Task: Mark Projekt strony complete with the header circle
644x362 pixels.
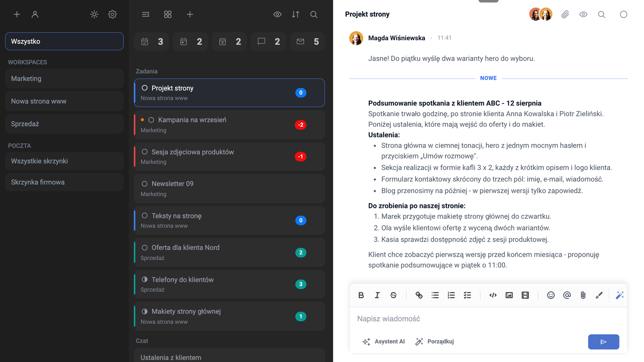Action: click(623, 14)
